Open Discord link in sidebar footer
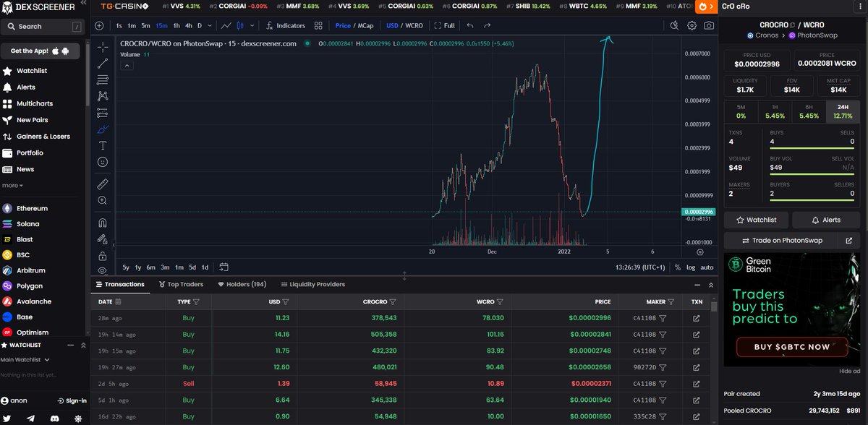The width and height of the screenshot is (868, 425). (54, 418)
